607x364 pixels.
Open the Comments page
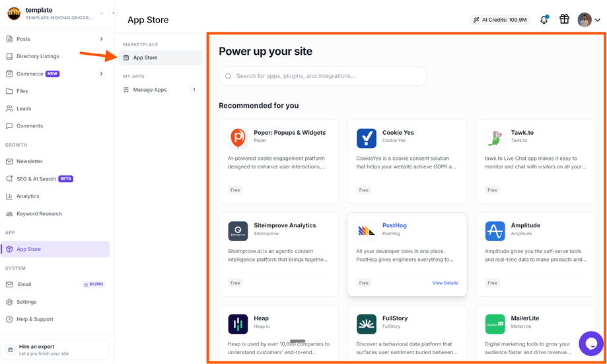(30, 126)
